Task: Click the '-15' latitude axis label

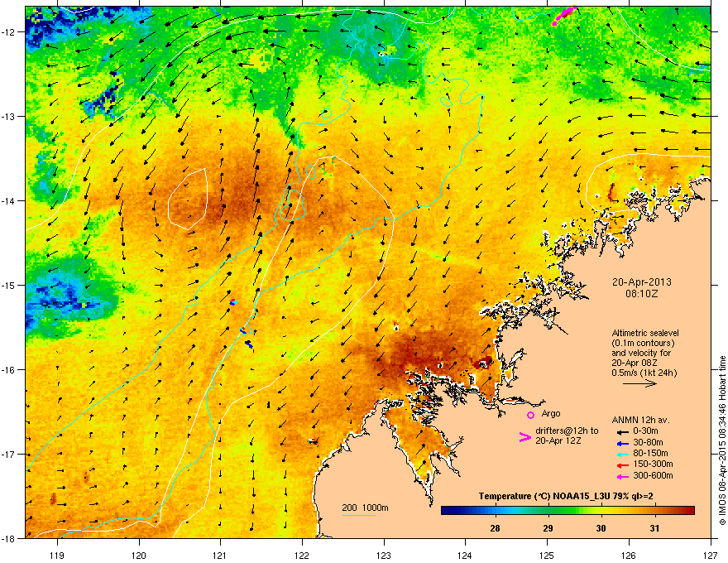Action: tap(8, 285)
